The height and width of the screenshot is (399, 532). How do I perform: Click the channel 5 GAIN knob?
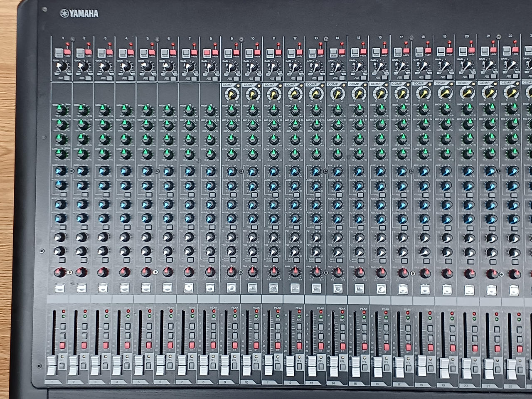(x=147, y=67)
